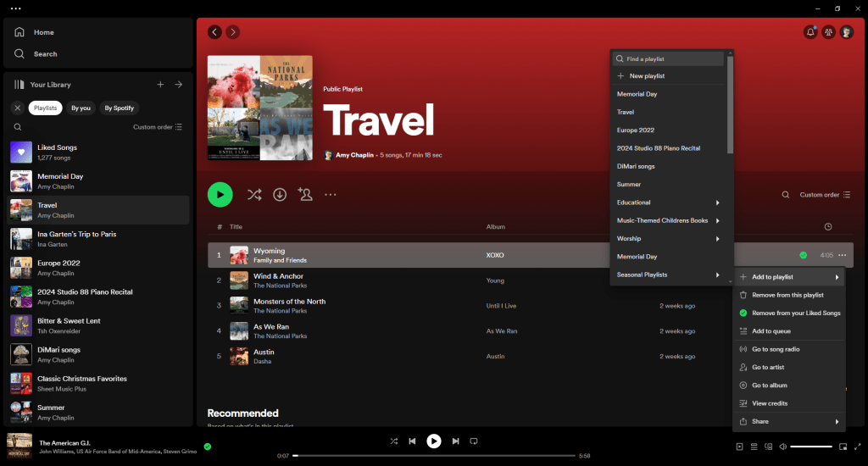Expand Seasonal Playlists submenu

click(668, 275)
